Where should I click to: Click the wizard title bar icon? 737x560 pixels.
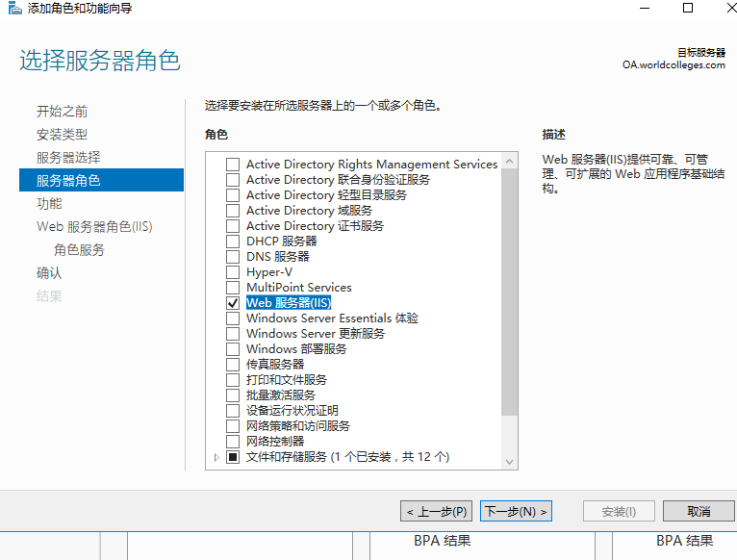pyautogui.click(x=14, y=8)
